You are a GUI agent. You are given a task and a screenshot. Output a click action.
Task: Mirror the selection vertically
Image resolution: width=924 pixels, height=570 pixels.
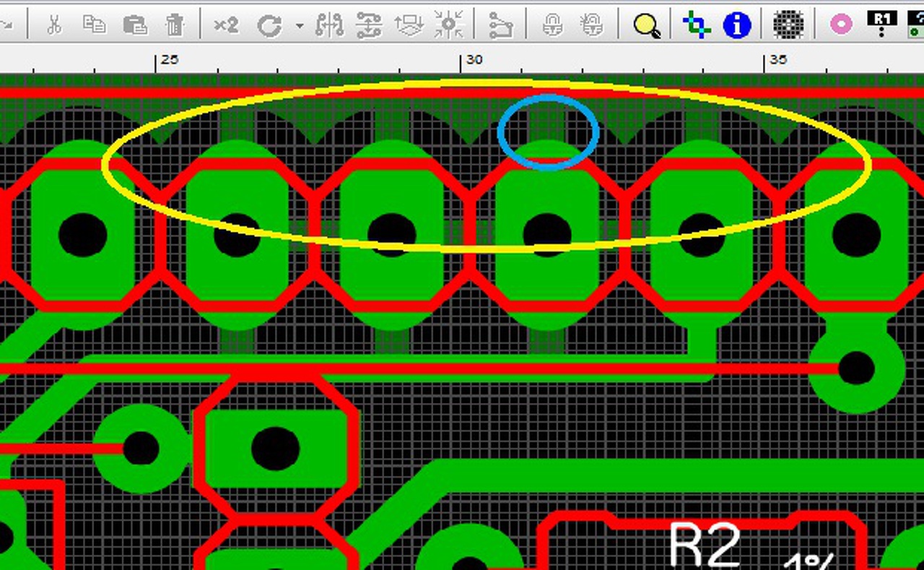(369, 25)
